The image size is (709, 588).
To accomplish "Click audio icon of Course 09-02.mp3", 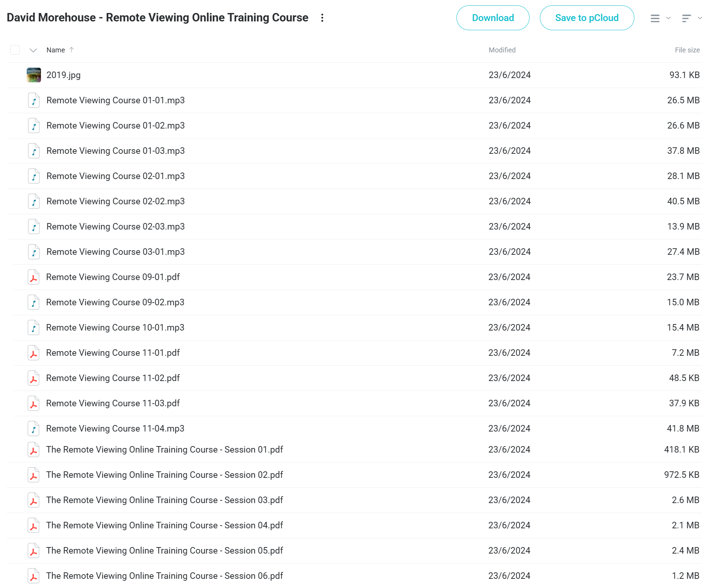I will pyautogui.click(x=34, y=302).
